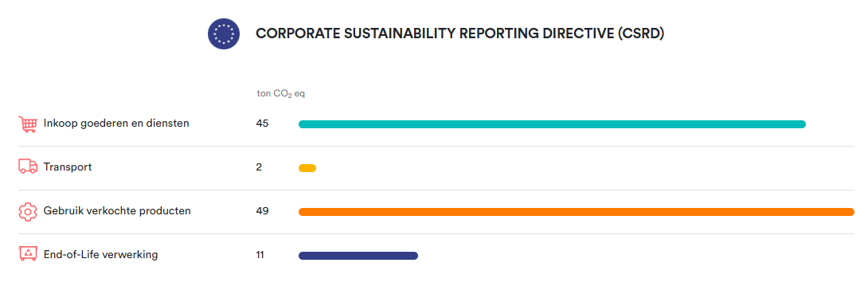The height and width of the screenshot is (294, 868).
Task: Click the teal Inkoop emissions bar
Action: click(552, 124)
